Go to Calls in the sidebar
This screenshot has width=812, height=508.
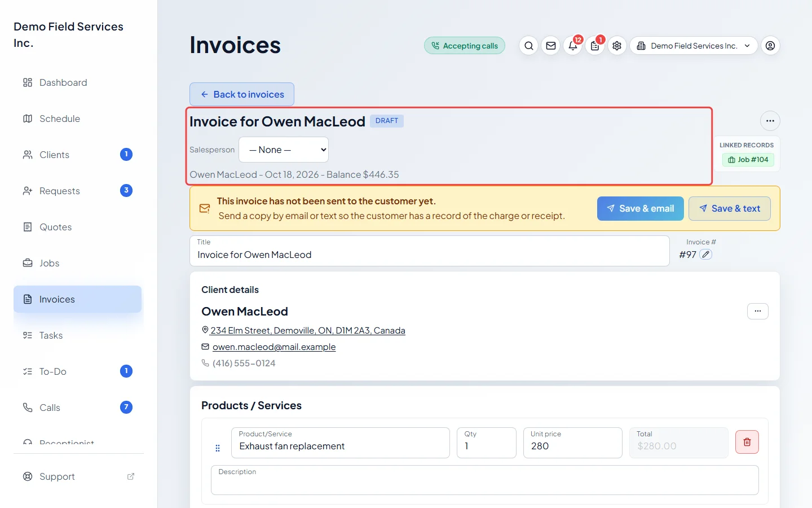pos(78,408)
